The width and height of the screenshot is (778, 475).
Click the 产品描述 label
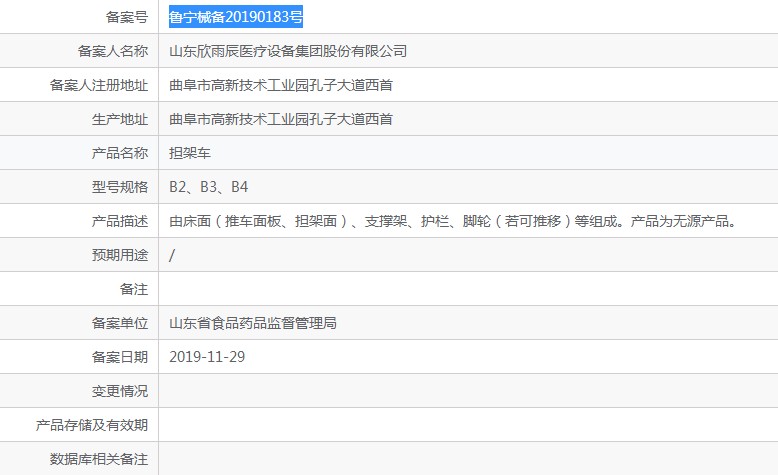pos(120,221)
